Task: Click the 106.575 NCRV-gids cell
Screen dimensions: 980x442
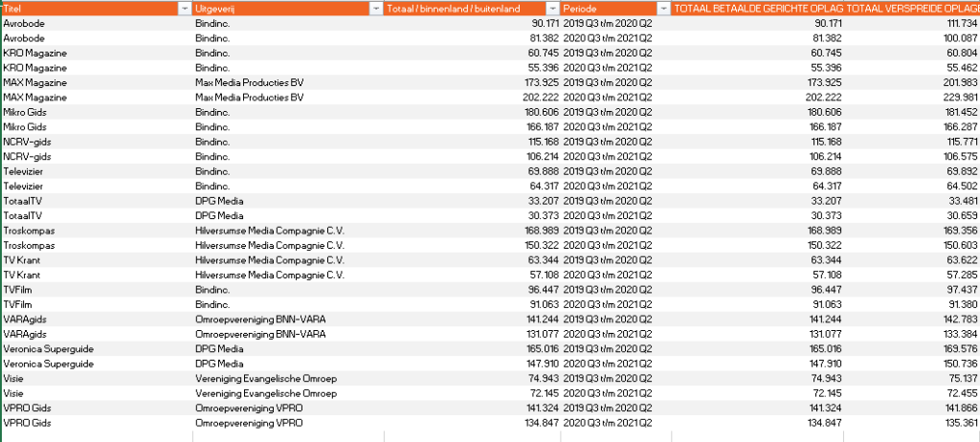Action: (x=912, y=157)
